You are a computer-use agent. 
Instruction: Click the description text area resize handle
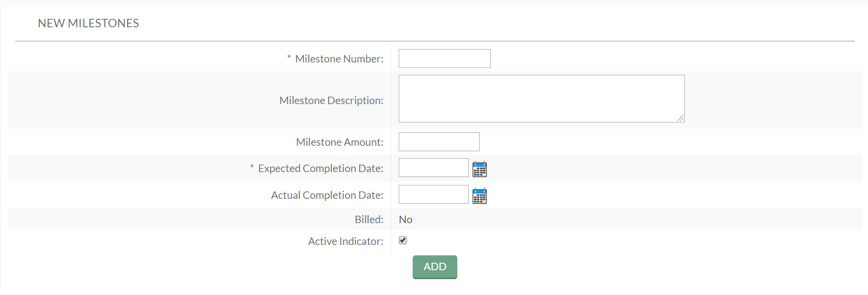coord(680,118)
